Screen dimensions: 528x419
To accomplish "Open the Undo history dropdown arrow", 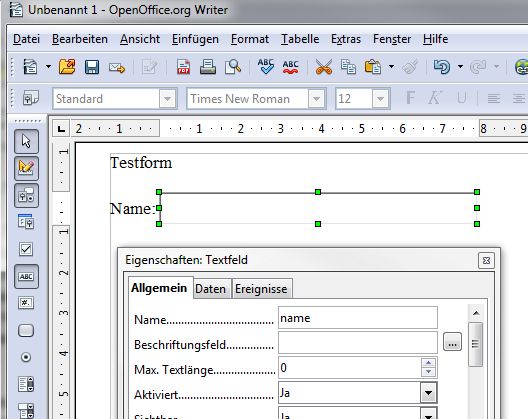I will pos(460,67).
